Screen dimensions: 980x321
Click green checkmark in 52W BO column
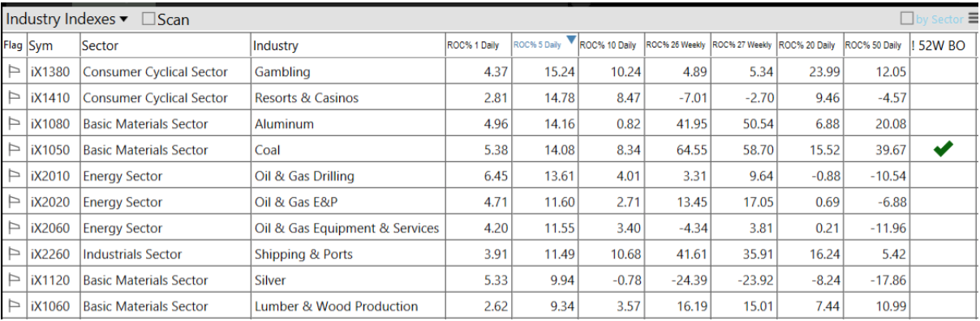click(943, 149)
